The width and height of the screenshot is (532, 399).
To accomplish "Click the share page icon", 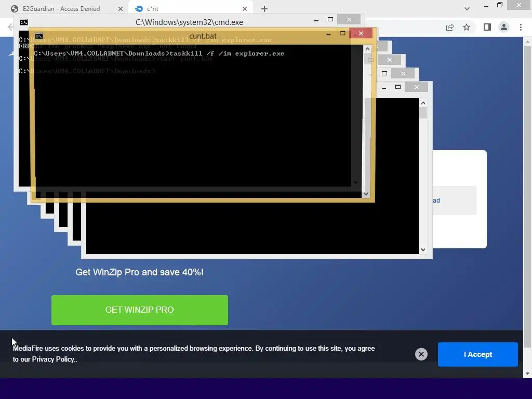I will 450,27.
